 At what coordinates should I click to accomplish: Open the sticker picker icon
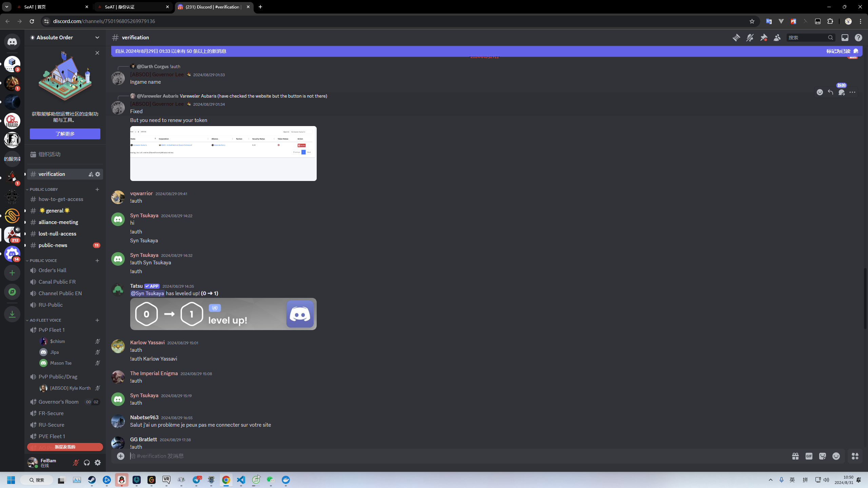click(x=823, y=456)
